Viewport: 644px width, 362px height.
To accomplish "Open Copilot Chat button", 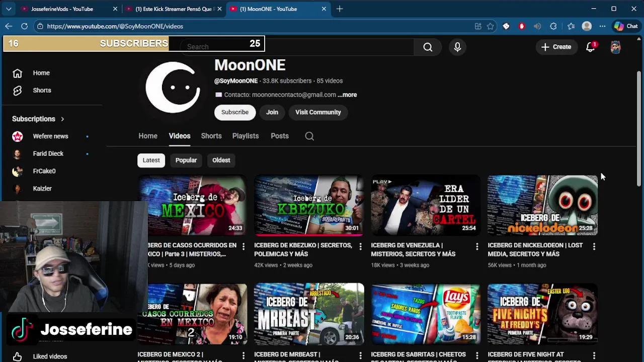I will click(x=626, y=26).
